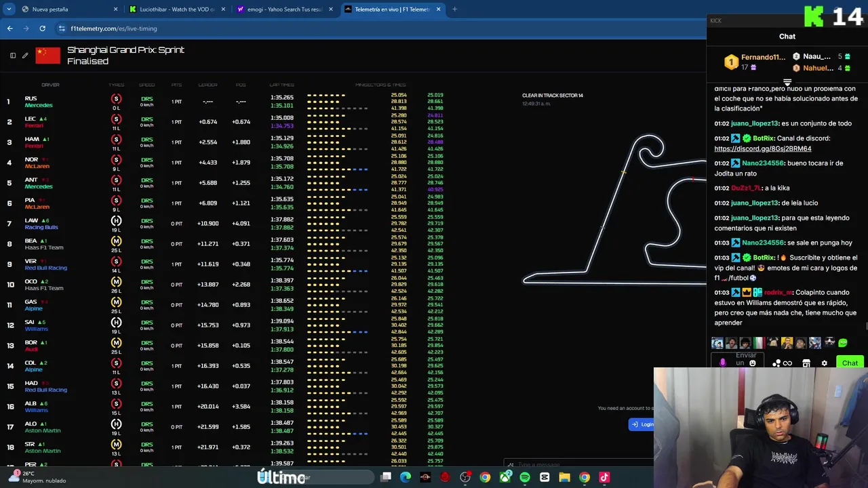Click hard tyre icon for SAI
The width and height of the screenshot is (868, 488).
coord(116,323)
